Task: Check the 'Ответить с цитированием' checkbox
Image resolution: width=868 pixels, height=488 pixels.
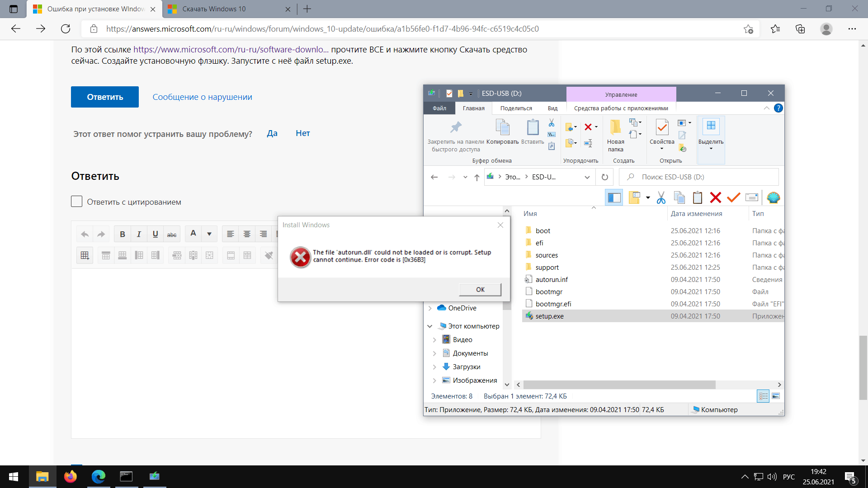Action: (76, 202)
